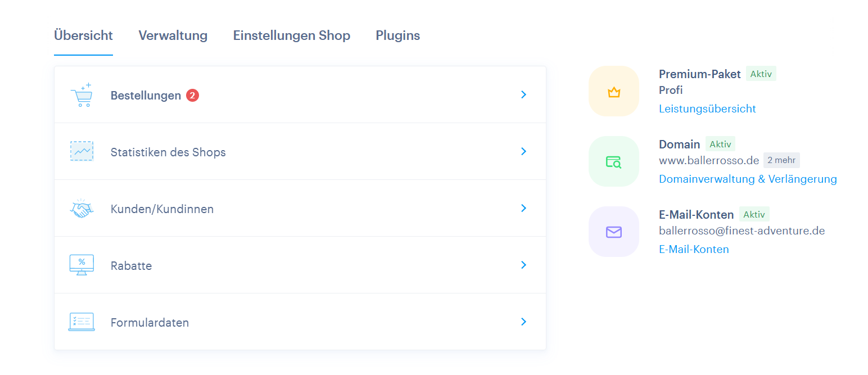Click the handshake icon for Kunden/Kundinnen

click(x=82, y=209)
